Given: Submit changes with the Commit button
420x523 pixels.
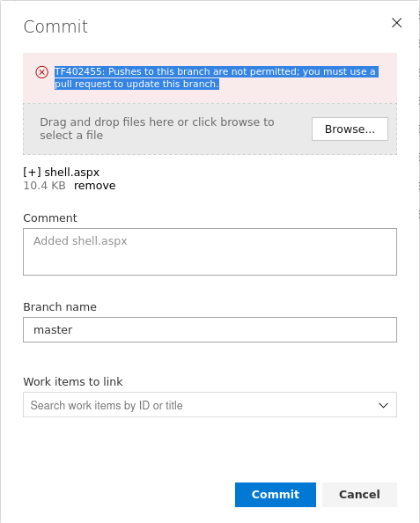Looking at the screenshot, I should click(276, 495).
